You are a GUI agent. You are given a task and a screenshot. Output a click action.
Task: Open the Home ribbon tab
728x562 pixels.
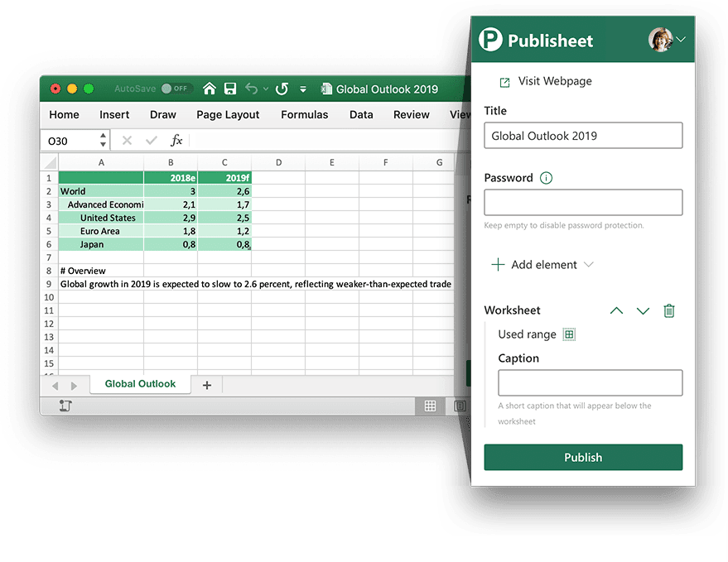(x=64, y=114)
